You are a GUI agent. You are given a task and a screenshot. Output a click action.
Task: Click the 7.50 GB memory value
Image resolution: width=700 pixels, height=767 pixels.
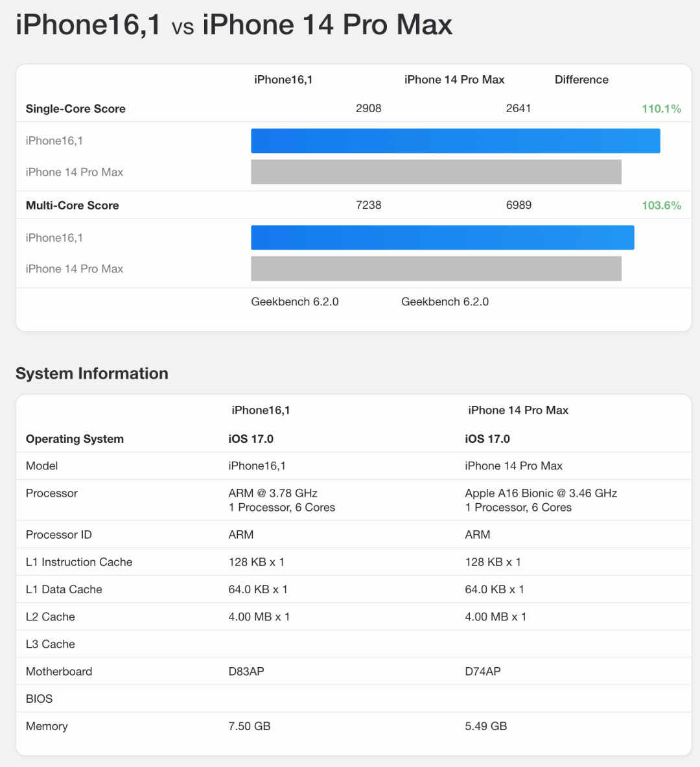[x=250, y=726]
